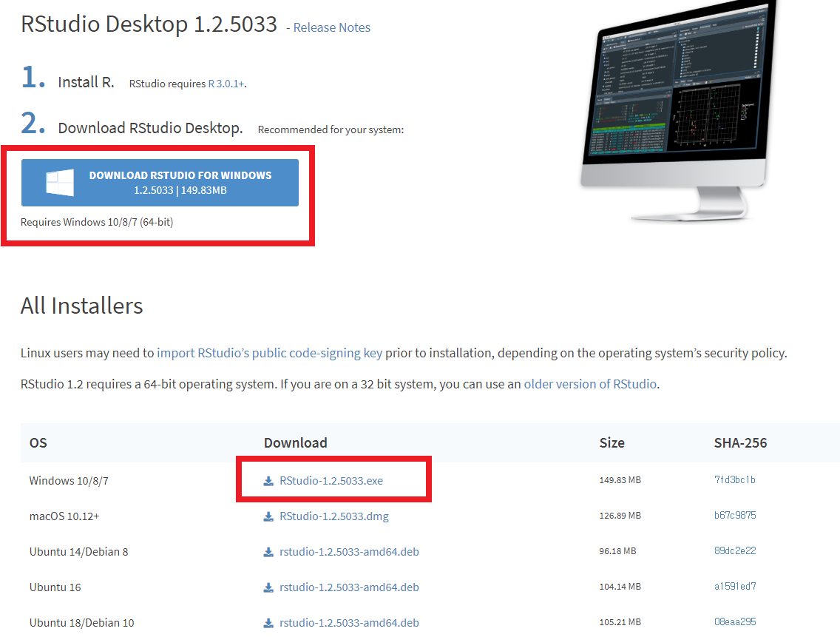Image resolution: width=840 pixels, height=637 pixels.
Task: Select the Ubuntu 18/Debian 10 OS cell
Action: 81,622
